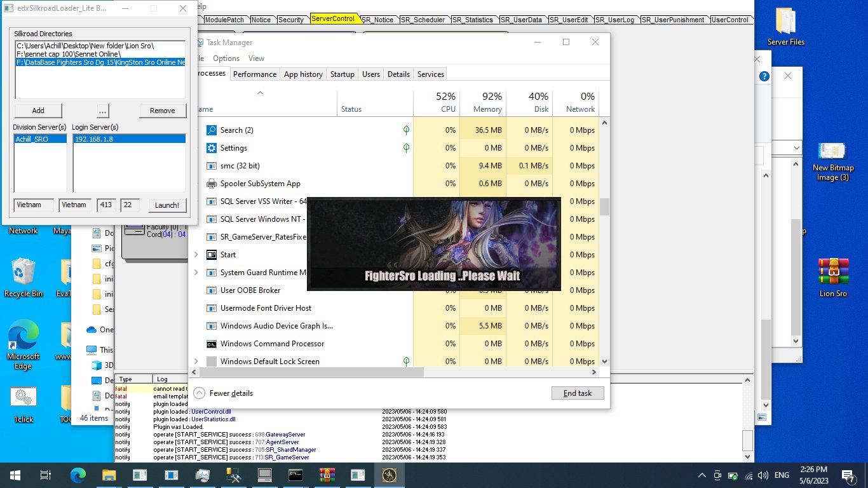
Task: Click the Remove directory button
Action: tap(163, 111)
